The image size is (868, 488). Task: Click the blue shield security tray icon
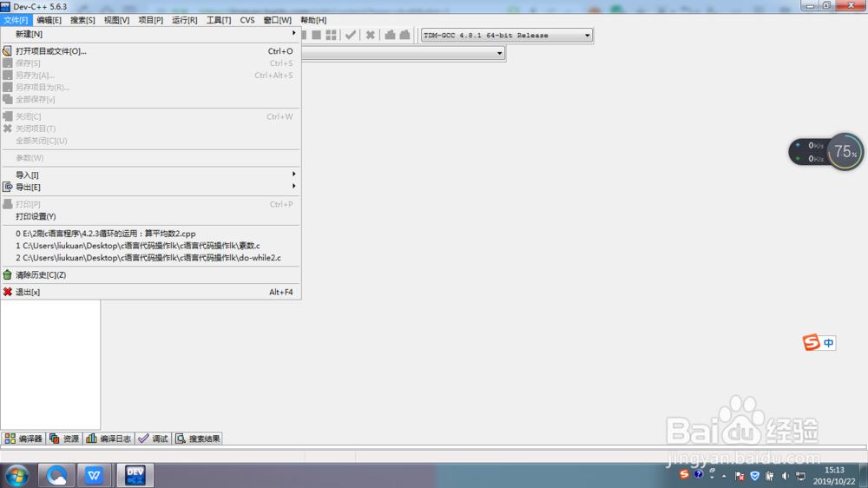(754, 476)
